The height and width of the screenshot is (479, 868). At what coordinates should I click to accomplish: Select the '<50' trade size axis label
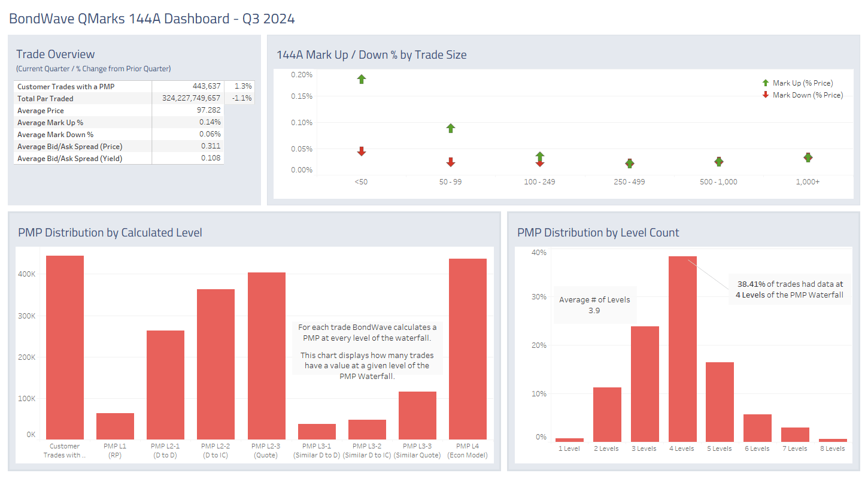(361, 181)
